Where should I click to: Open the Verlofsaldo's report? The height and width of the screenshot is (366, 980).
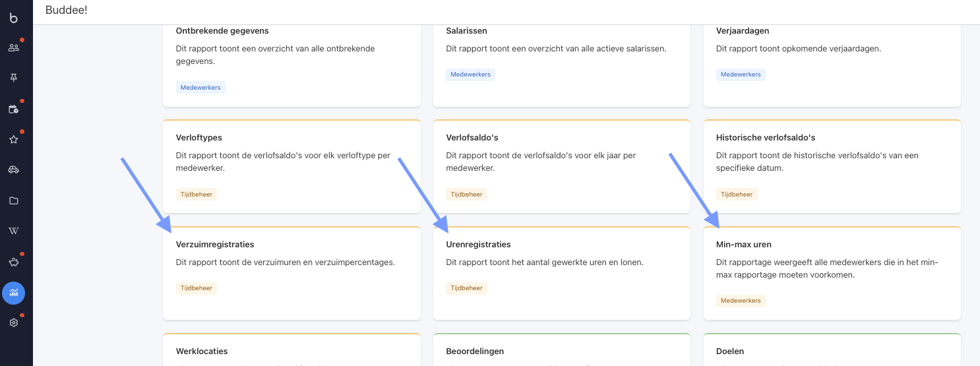pyautogui.click(x=562, y=166)
